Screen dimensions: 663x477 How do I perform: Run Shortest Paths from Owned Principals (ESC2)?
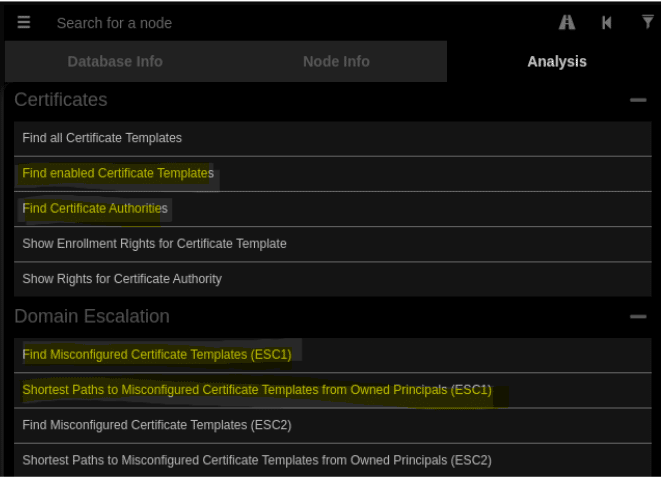(x=257, y=460)
